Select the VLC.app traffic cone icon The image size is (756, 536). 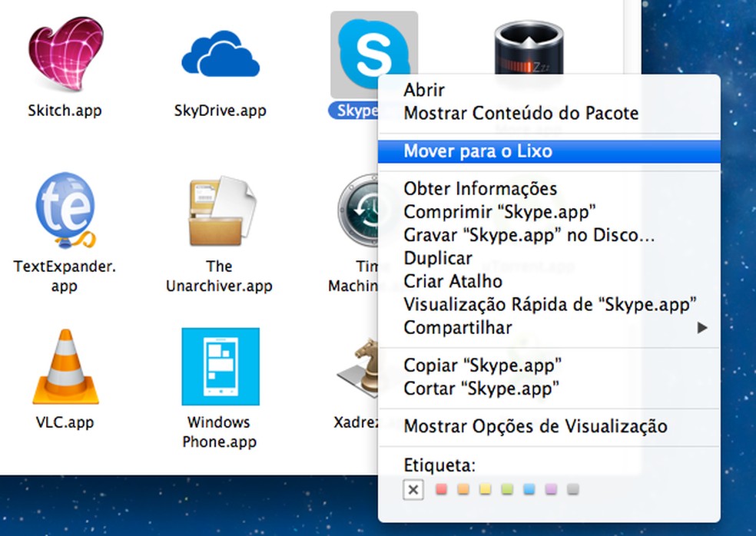pos(65,366)
